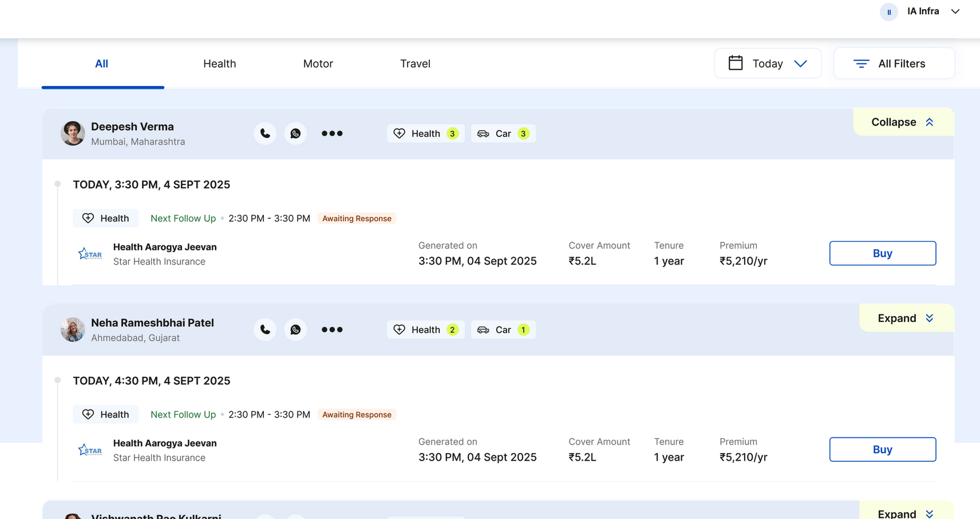Open more options for Neha Rameshbhai Patel
Screen dimensions: 980x519
(x=332, y=330)
